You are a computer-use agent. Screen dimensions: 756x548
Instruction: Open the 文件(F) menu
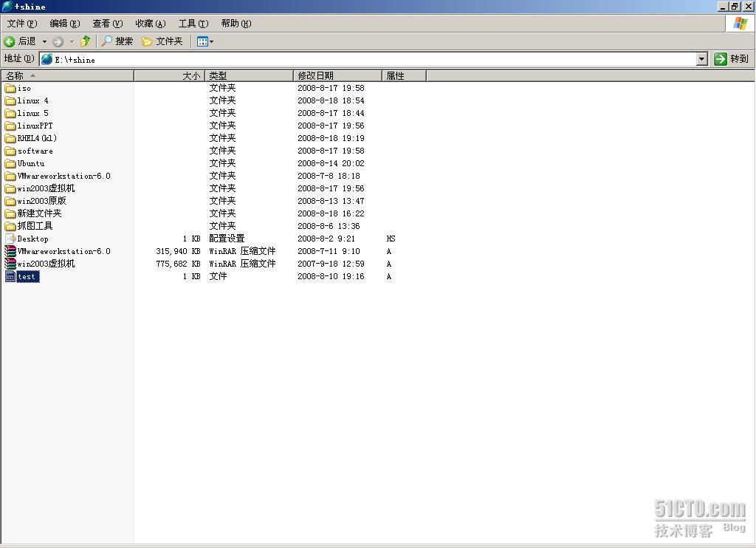(22, 24)
